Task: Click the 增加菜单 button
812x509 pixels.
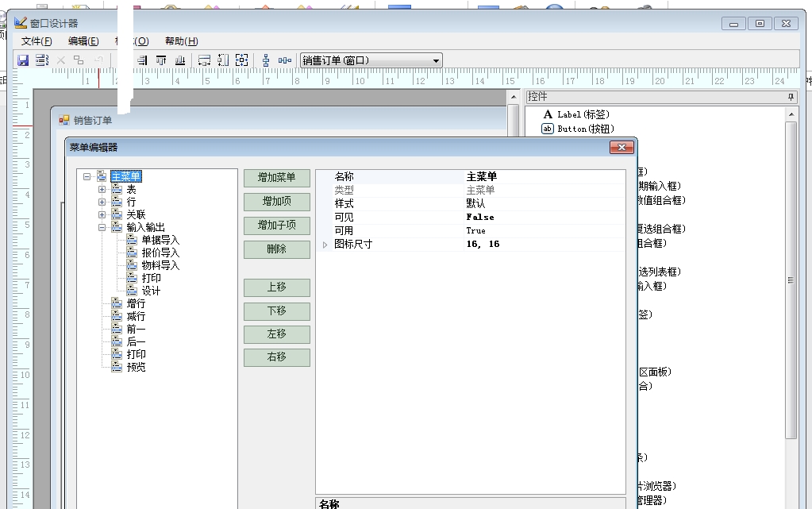Action: [276, 178]
